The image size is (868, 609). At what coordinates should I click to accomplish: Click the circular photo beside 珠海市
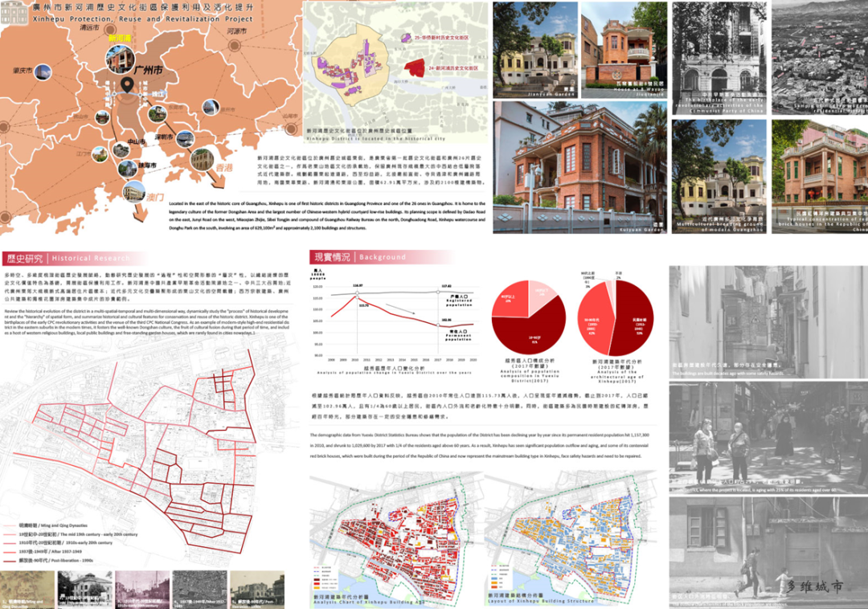[127, 169]
